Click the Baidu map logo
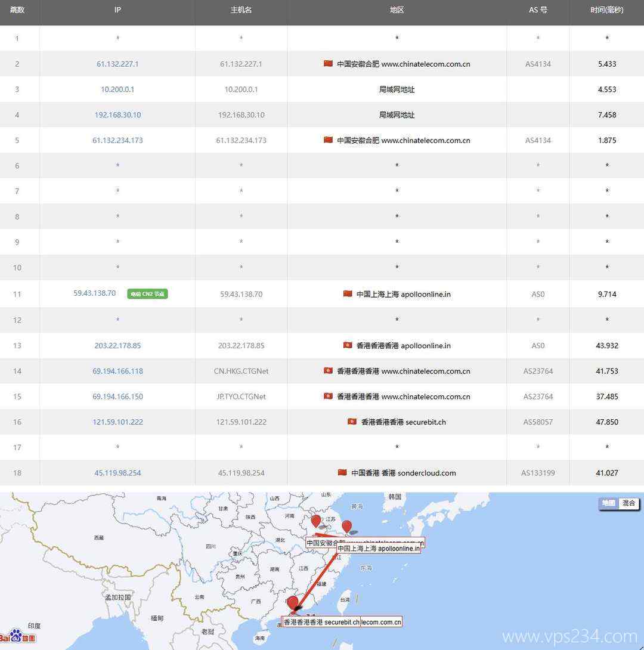Viewport: 644px width, 650px height. point(18,636)
